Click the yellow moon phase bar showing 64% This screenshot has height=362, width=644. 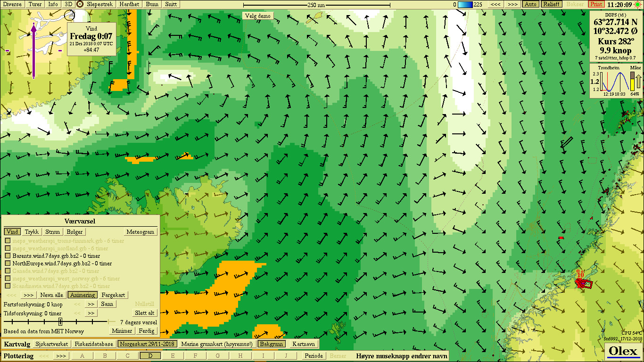(633, 81)
